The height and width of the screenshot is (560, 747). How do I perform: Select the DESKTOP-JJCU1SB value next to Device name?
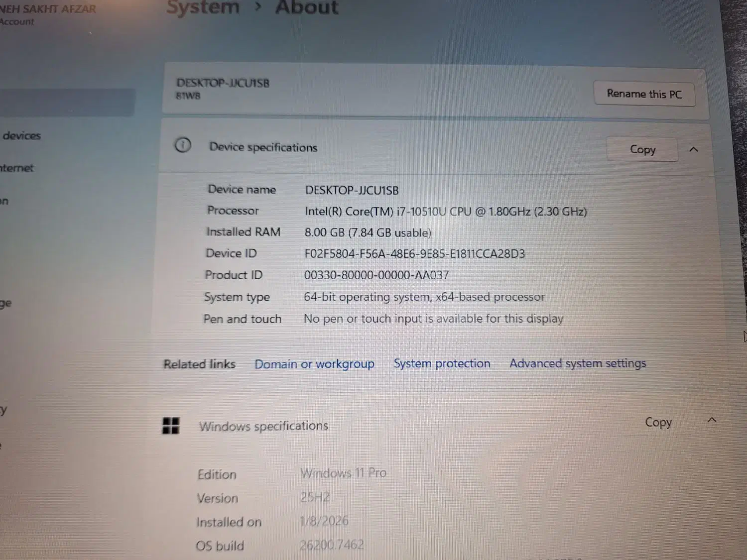[352, 190]
